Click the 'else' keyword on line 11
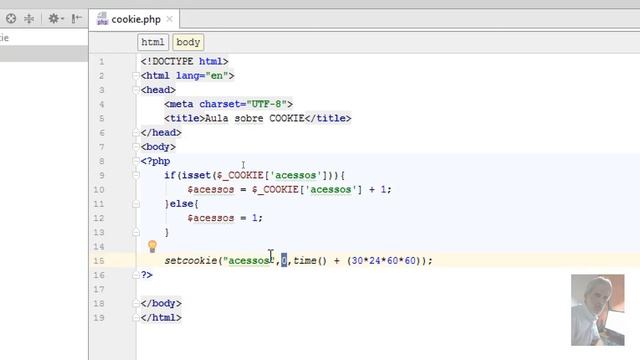Screen dimensions: 640x360 tap(182, 204)
